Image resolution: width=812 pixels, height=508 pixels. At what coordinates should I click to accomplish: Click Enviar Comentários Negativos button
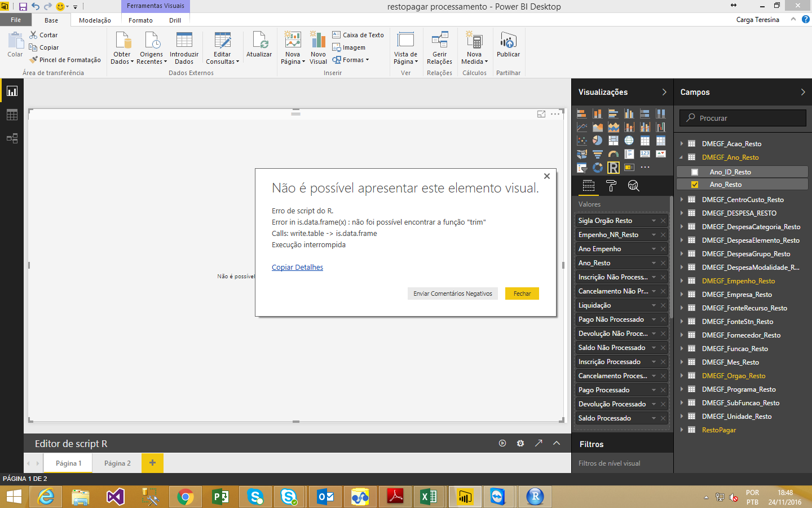453,294
